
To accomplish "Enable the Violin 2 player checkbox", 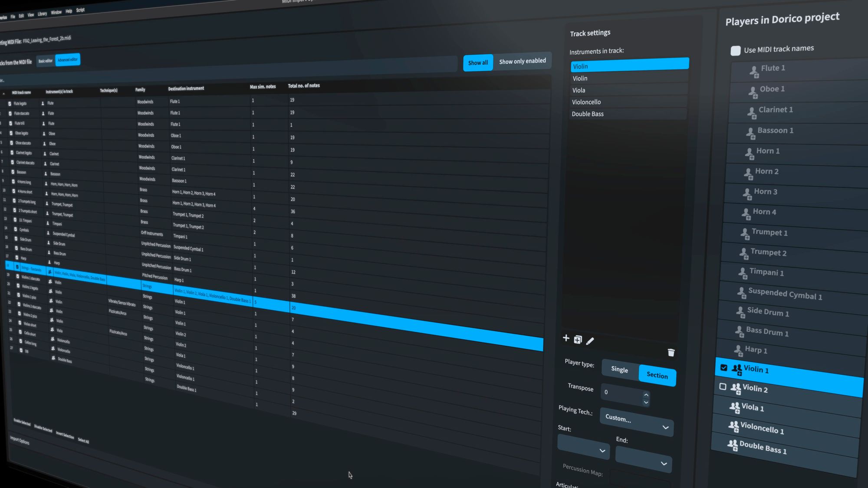I will click(x=723, y=387).
